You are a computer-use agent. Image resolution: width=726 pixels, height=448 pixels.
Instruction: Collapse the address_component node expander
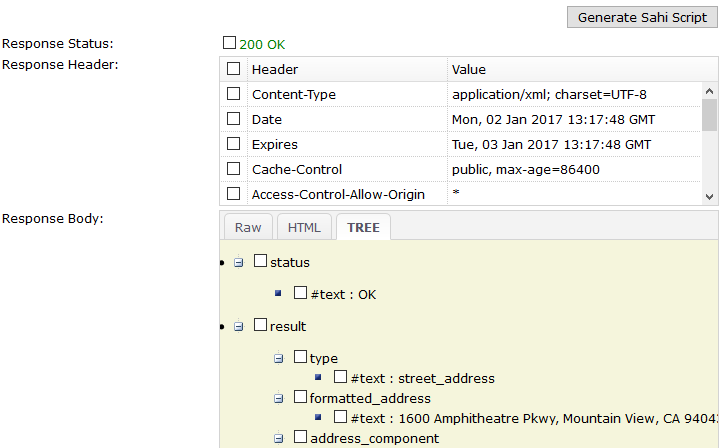(279, 438)
